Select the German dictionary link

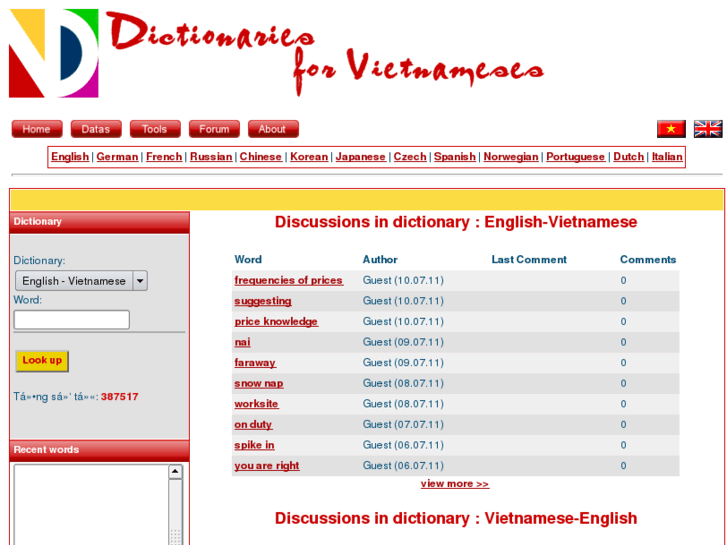click(x=117, y=157)
